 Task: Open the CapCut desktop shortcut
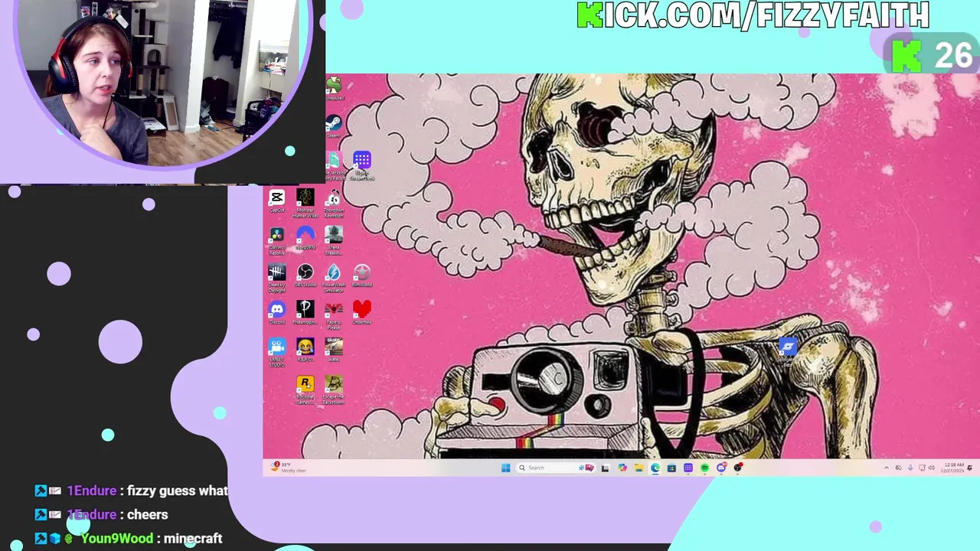coord(276,201)
